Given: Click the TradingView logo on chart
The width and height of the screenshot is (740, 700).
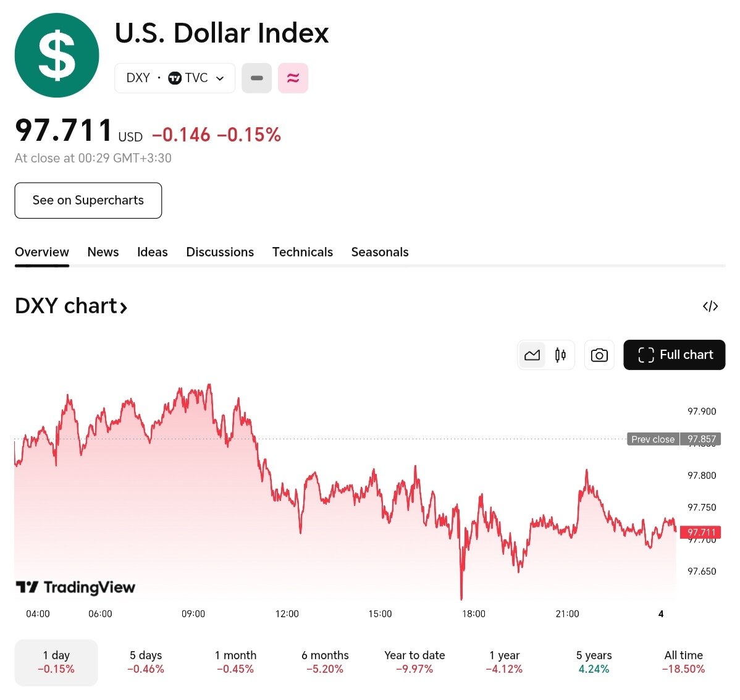Looking at the screenshot, I should coord(75,587).
